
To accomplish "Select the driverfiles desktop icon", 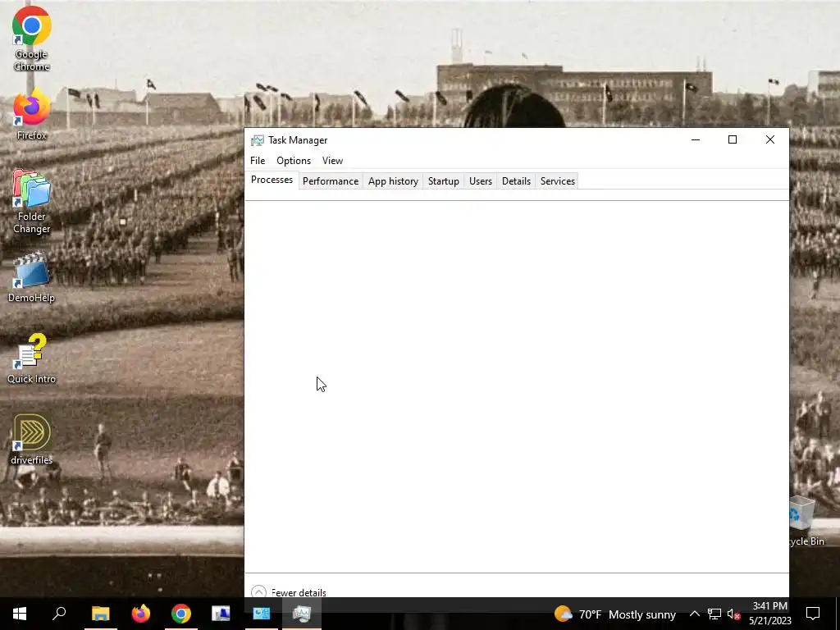I will click(32, 440).
